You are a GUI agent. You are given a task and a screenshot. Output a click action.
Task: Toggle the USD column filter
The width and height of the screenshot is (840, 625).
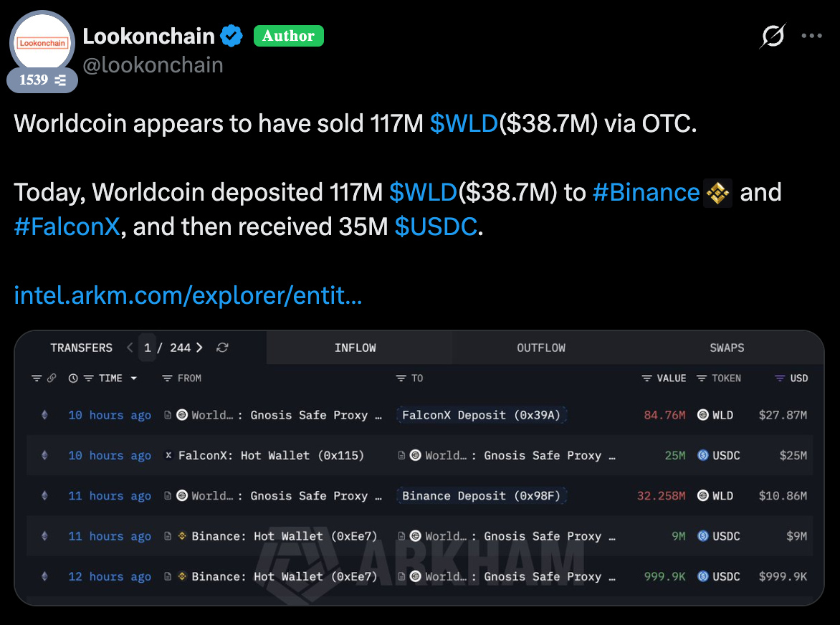point(780,378)
